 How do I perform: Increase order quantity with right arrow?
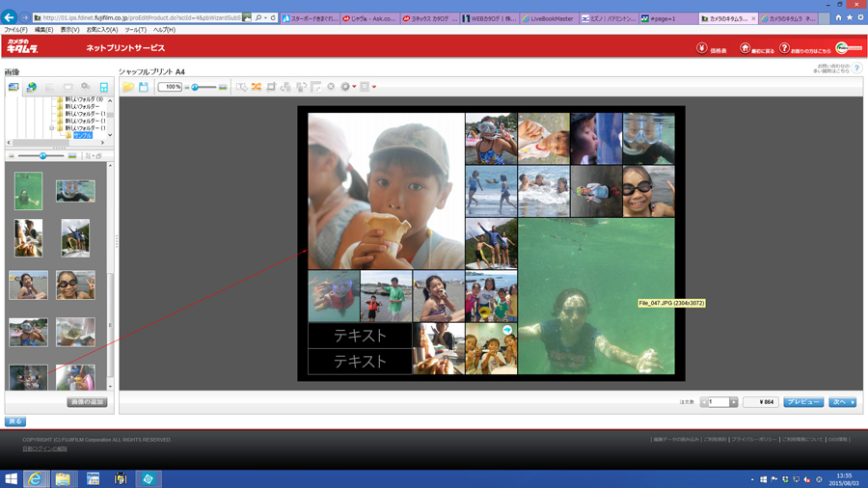click(733, 402)
